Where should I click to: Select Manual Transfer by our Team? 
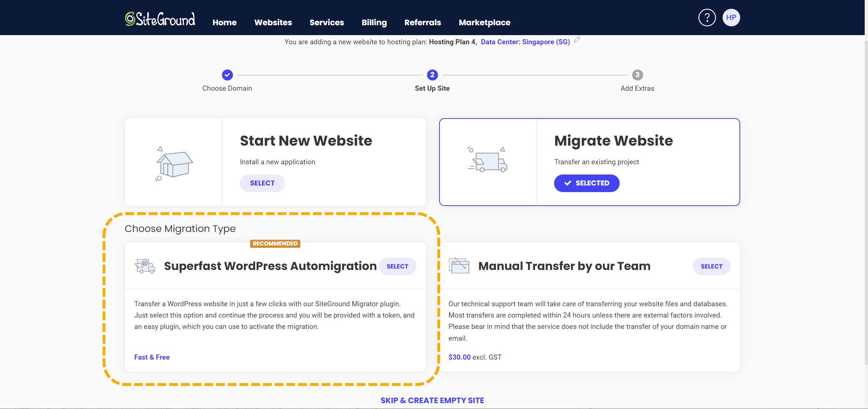(x=711, y=266)
